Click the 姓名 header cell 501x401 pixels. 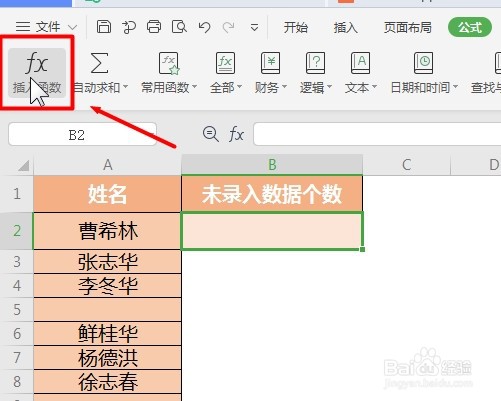coord(107,194)
